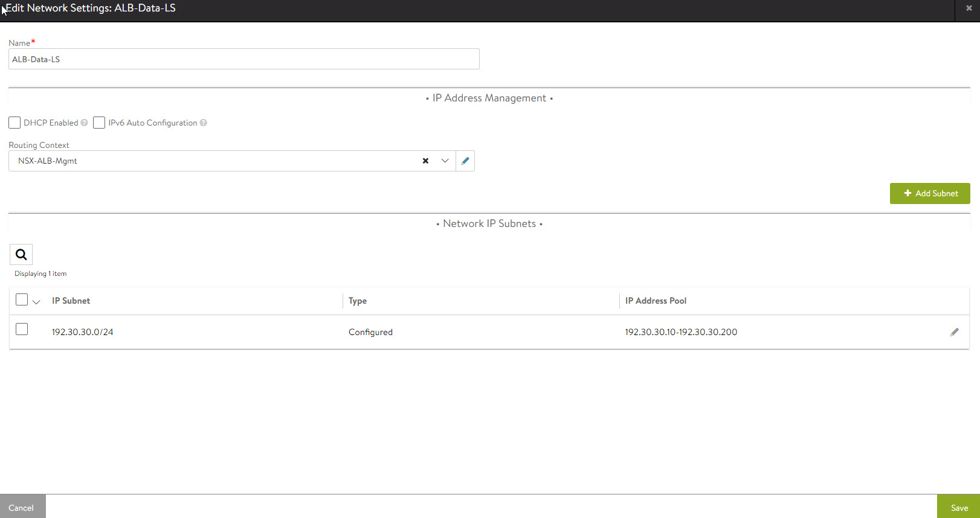The width and height of the screenshot is (980, 518).
Task: Check the select-all subnets header checkbox
Action: [x=22, y=299]
